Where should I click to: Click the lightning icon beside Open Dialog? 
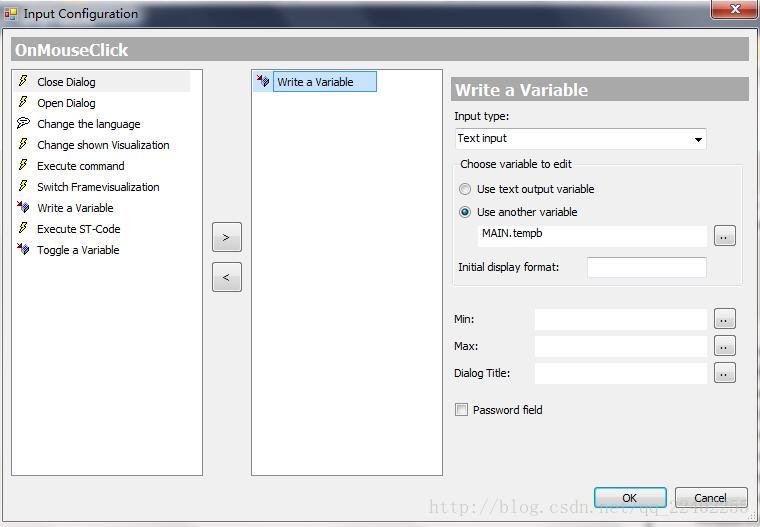point(23,102)
